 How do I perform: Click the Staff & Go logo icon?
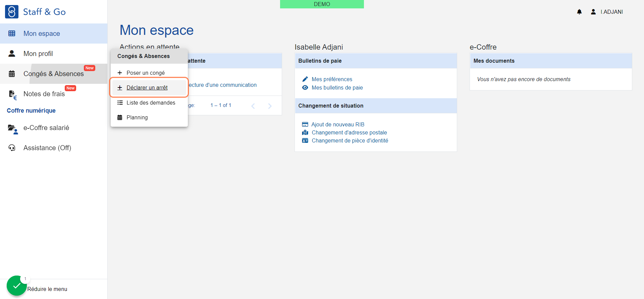point(12,12)
